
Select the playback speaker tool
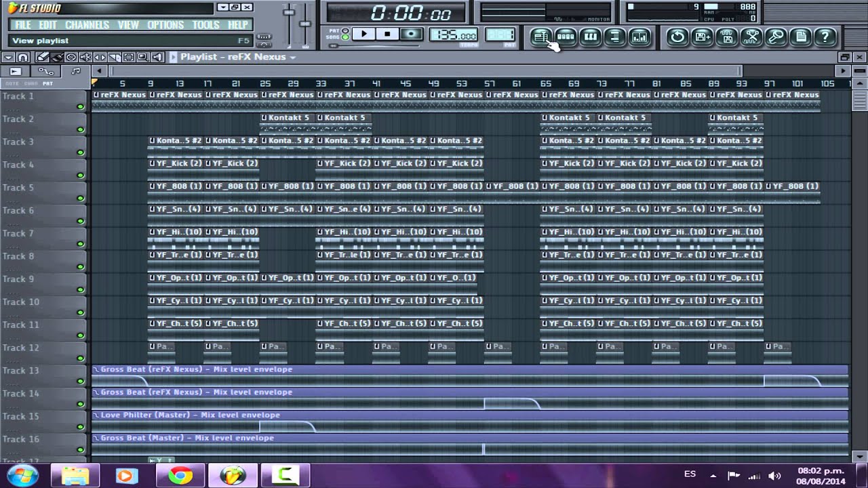(157, 57)
